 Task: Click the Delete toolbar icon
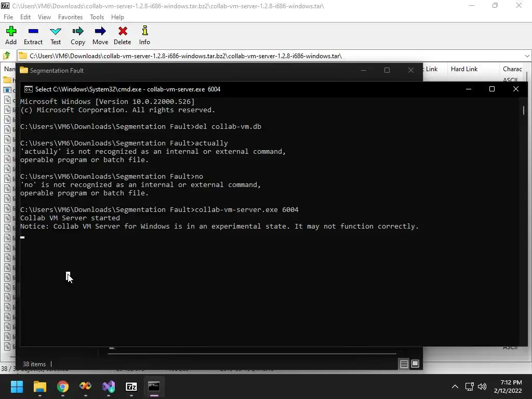pyautogui.click(x=123, y=35)
